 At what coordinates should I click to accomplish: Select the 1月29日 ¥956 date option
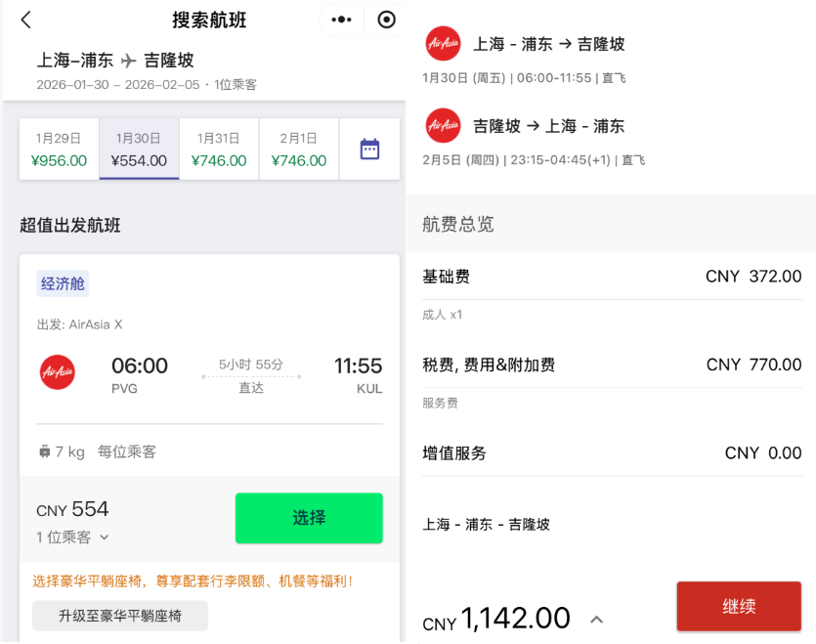coord(59,149)
